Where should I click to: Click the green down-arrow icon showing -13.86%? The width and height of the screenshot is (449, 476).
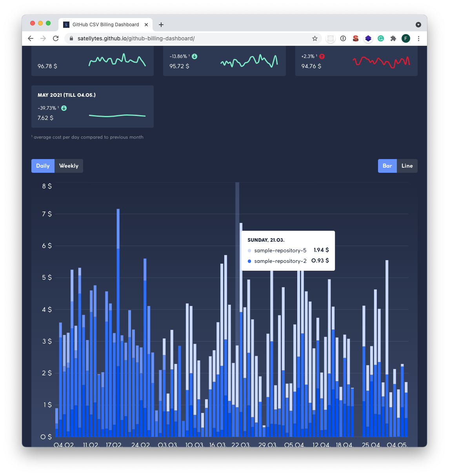(195, 56)
